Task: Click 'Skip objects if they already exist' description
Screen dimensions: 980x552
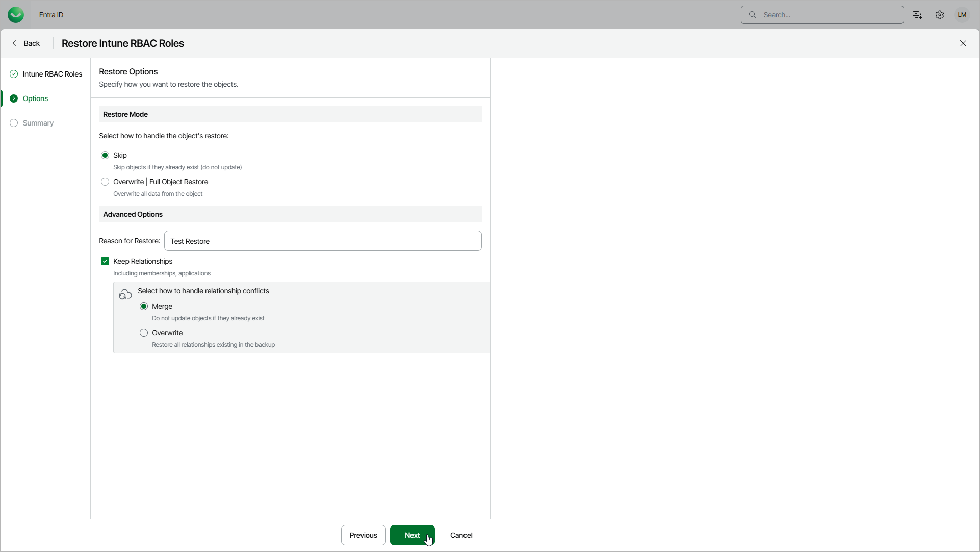Action: pos(177,167)
